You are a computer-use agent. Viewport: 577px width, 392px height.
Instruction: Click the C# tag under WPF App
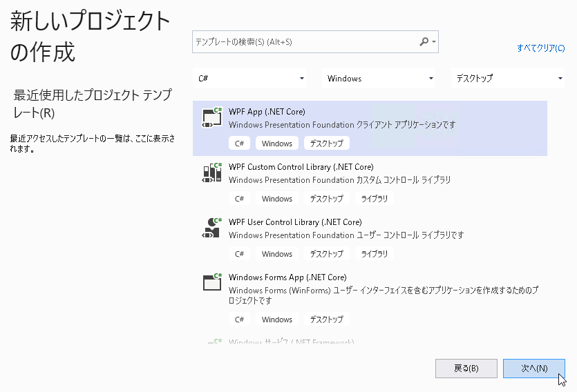pyautogui.click(x=239, y=144)
